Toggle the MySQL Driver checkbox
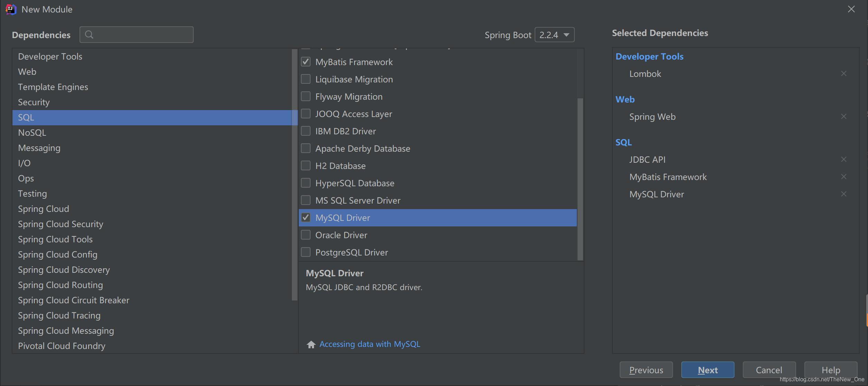868x386 pixels. click(x=306, y=218)
